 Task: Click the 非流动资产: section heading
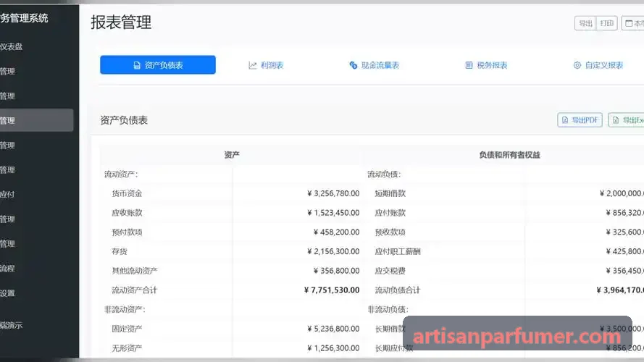125,309
